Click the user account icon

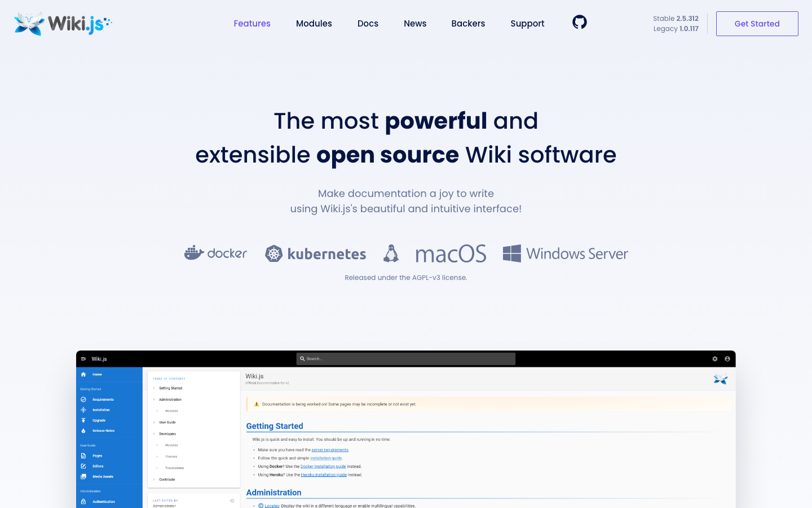[727, 358]
